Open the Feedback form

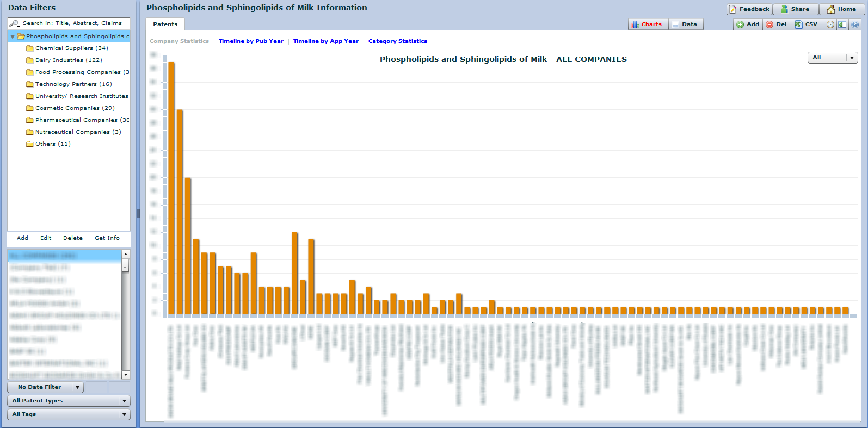click(x=749, y=9)
